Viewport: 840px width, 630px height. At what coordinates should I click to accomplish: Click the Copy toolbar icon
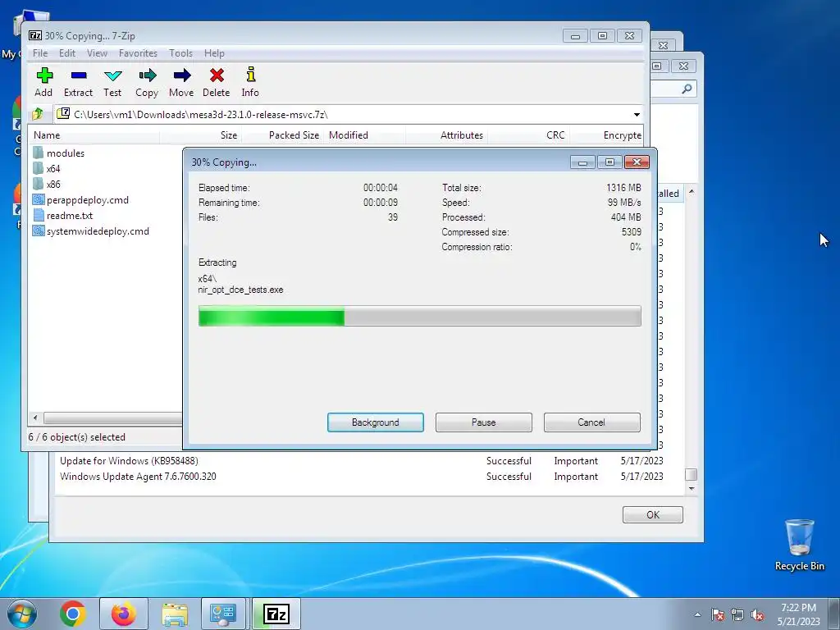tap(147, 75)
